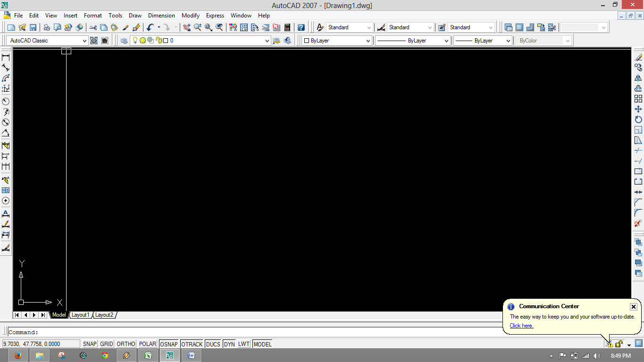Open the status bar menu arrow
Viewport: 644px width, 362px height.
629,345
